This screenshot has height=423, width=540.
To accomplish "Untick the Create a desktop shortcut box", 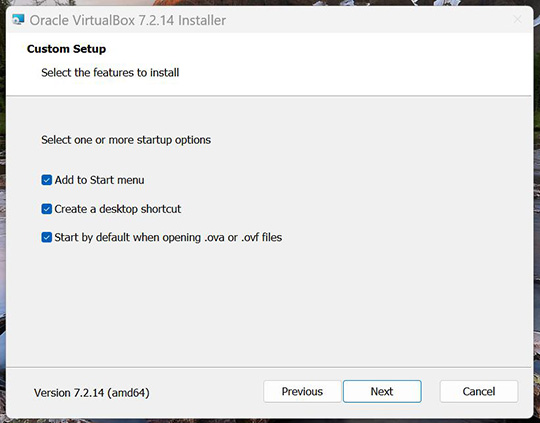I will [x=46, y=209].
